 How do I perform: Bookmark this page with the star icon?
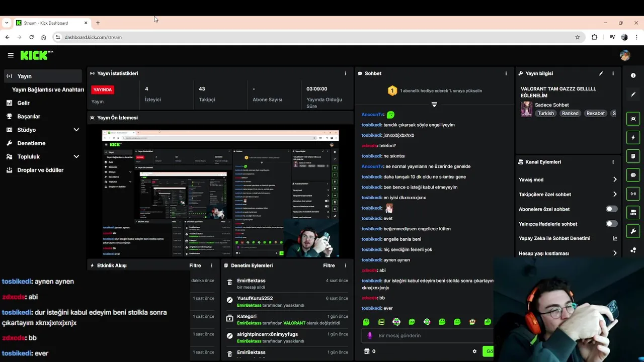(x=578, y=37)
